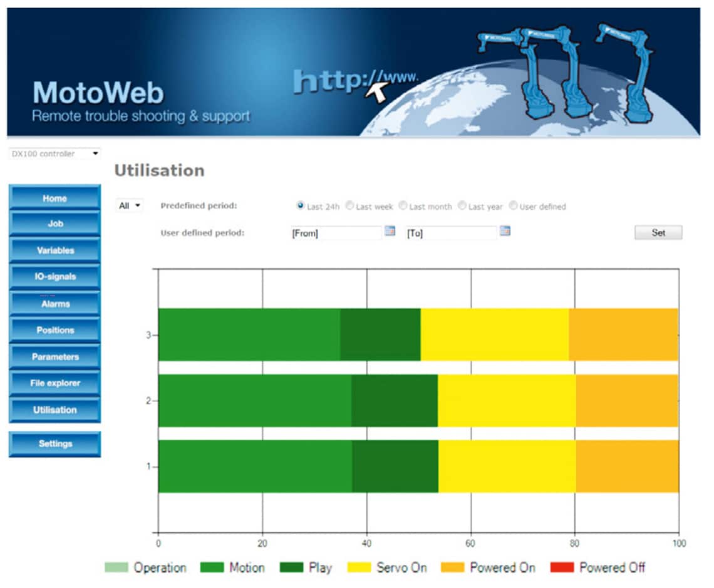The width and height of the screenshot is (714, 588).
Task: Open the Settings page button
Action: pyautogui.click(x=54, y=444)
